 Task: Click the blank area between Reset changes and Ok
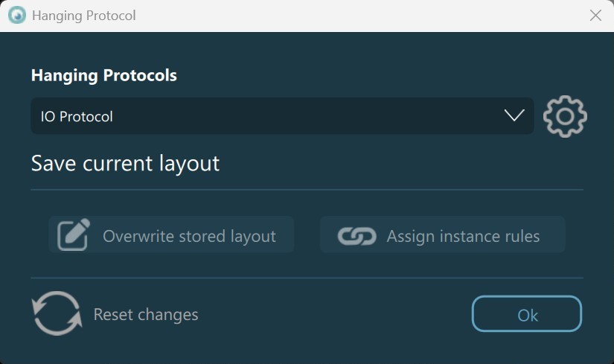(335, 315)
